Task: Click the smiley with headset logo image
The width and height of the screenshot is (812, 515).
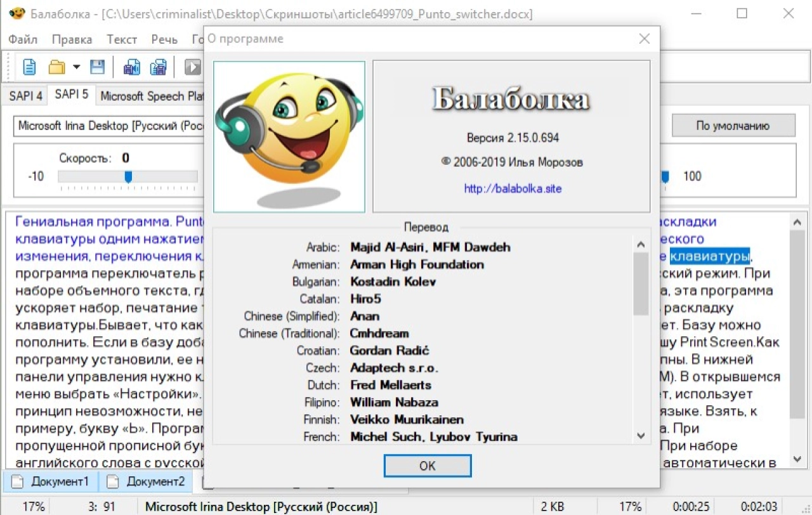Action: click(x=289, y=136)
